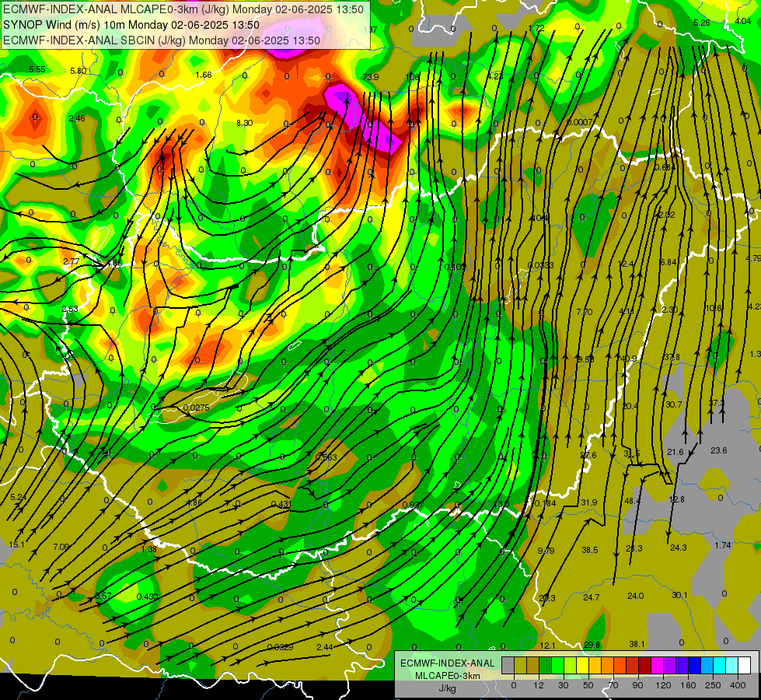Pick the white swatch after 400

click(745, 666)
